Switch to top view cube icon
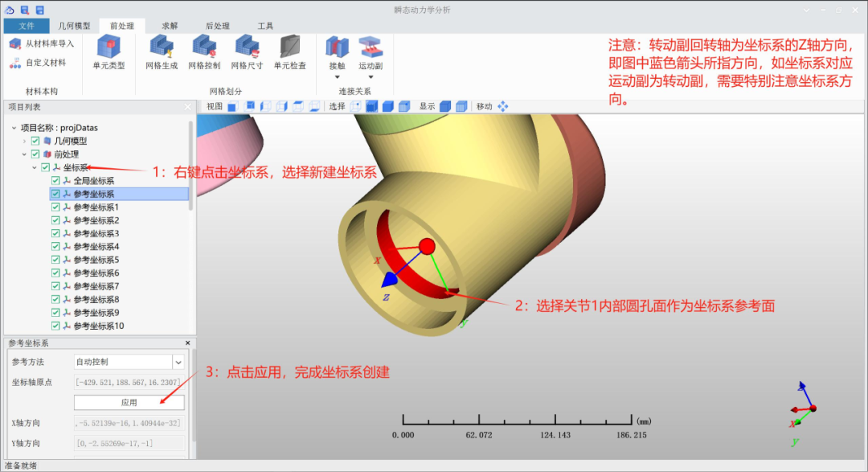This screenshot has width=868, height=472. pyautogui.click(x=298, y=106)
